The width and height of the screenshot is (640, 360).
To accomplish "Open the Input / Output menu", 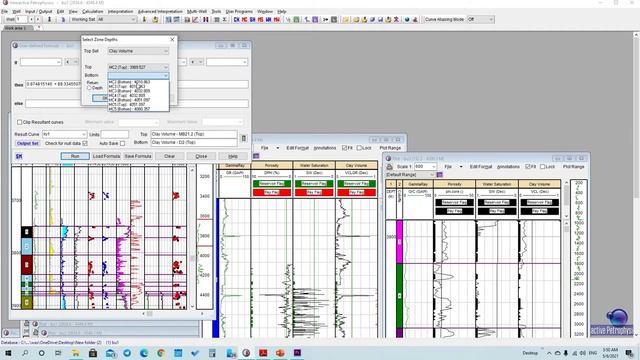I will point(38,11).
